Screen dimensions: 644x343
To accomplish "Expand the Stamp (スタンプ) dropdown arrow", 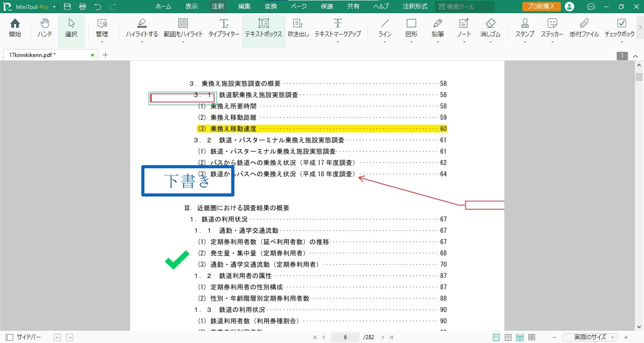I will [525, 42].
